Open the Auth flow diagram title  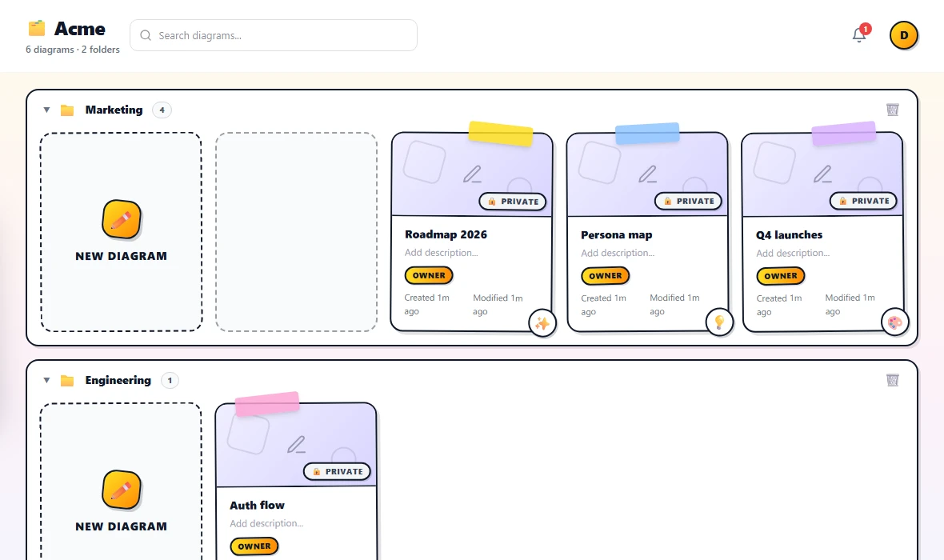click(x=257, y=506)
